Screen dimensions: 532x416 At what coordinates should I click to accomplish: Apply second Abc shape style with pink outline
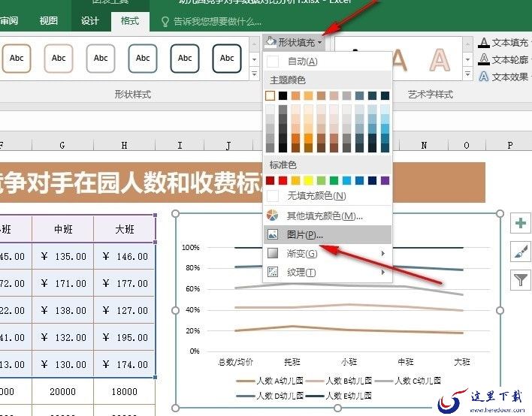coord(59,59)
